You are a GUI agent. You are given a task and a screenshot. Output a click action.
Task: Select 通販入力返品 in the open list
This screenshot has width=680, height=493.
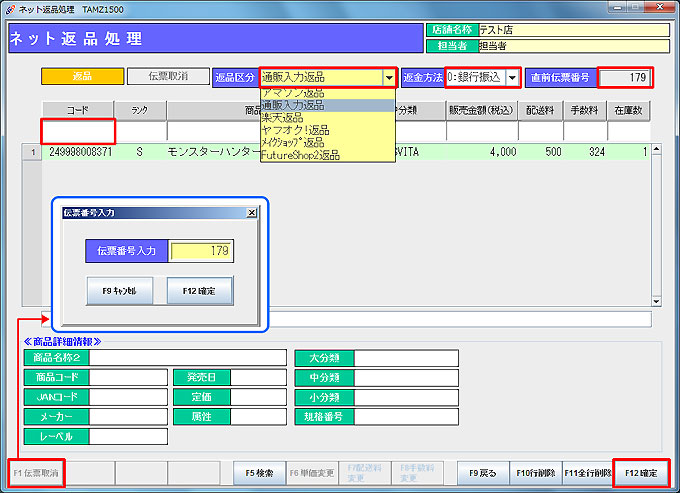[x=294, y=105]
